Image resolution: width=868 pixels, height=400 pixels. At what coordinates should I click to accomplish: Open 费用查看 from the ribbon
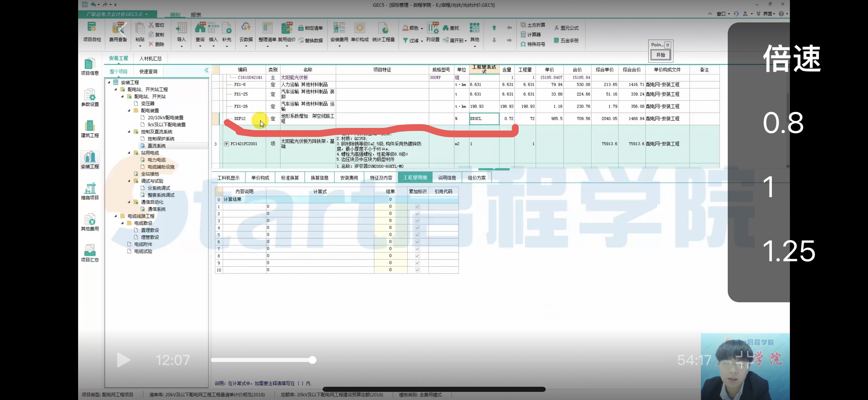coord(118,32)
